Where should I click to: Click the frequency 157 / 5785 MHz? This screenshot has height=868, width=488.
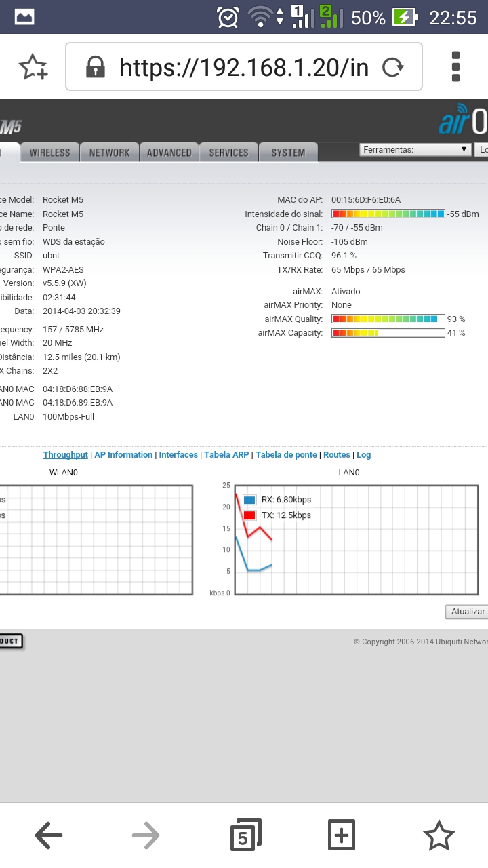pos(73,330)
